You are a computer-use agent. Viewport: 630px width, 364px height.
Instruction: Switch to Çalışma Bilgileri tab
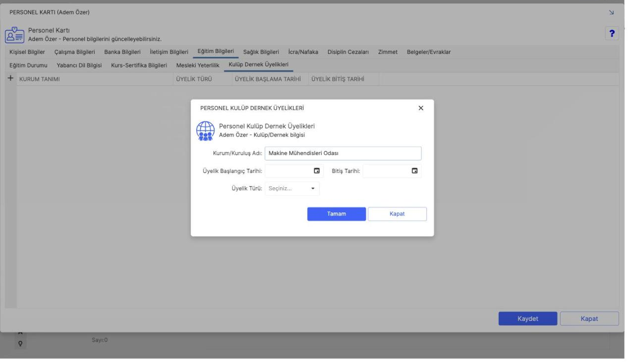click(x=74, y=52)
